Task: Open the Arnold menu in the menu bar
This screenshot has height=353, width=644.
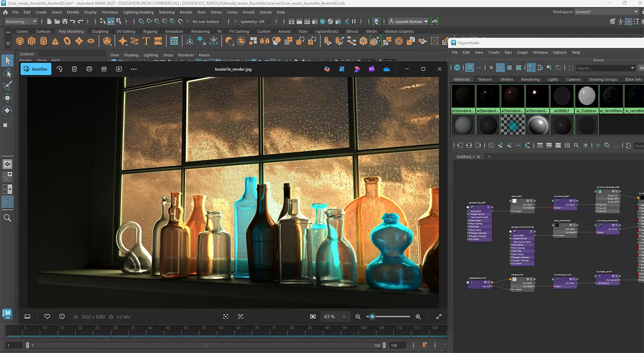Action: (x=248, y=12)
